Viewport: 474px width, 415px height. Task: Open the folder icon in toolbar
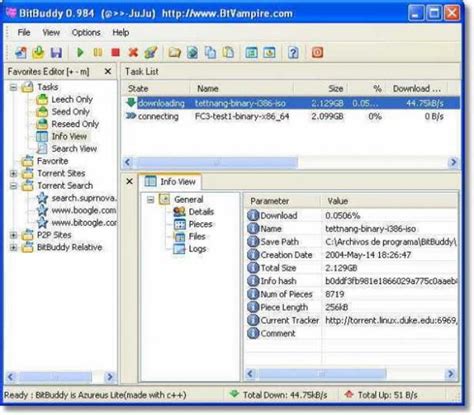[x=174, y=52]
